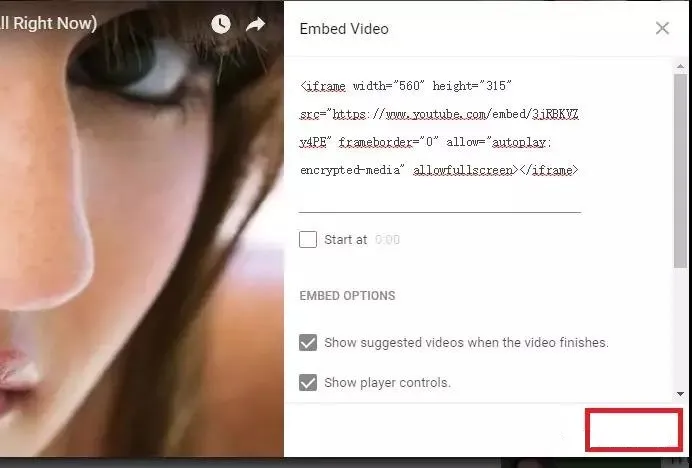Click the scrollbar track below the thumb
Image resolution: width=692 pixels, height=468 pixels.
pos(680,328)
